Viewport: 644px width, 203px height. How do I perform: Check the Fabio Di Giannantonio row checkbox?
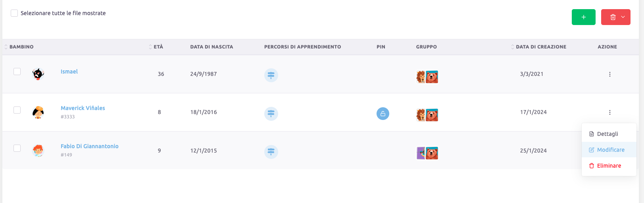tap(17, 148)
